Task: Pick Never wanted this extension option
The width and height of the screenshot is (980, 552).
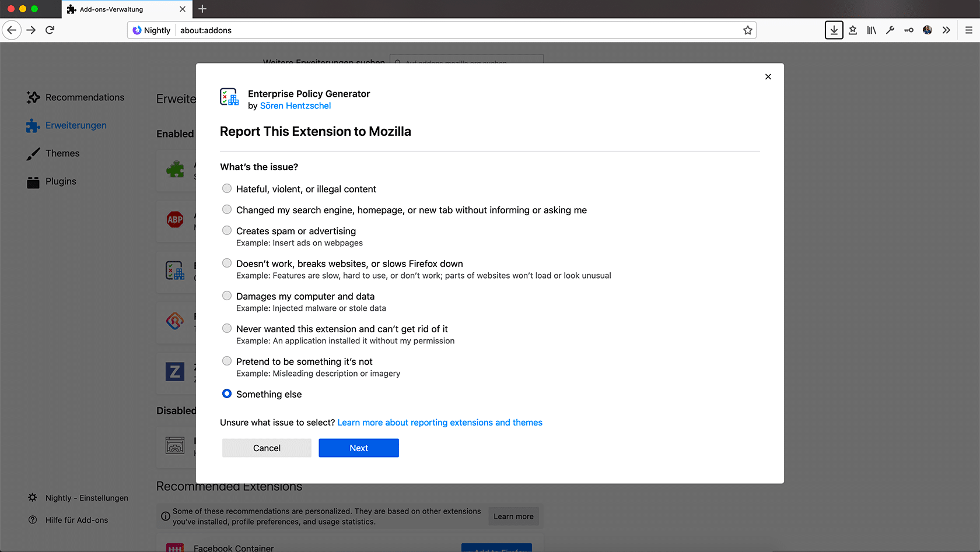Action: pos(227,328)
